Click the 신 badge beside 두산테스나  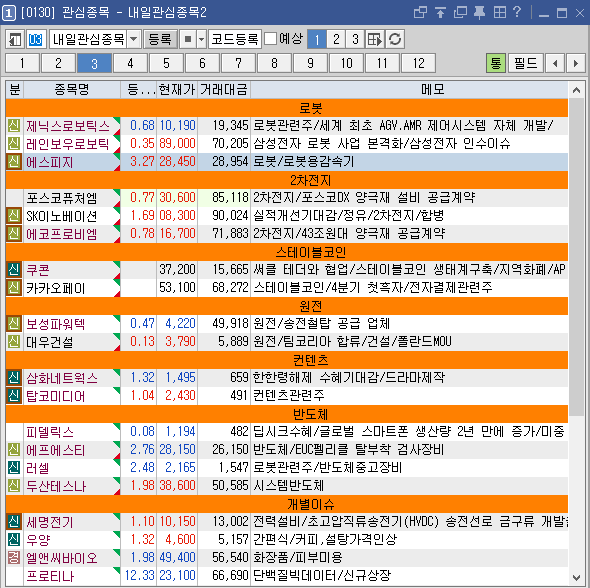pyautogui.click(x=14, y=485)
